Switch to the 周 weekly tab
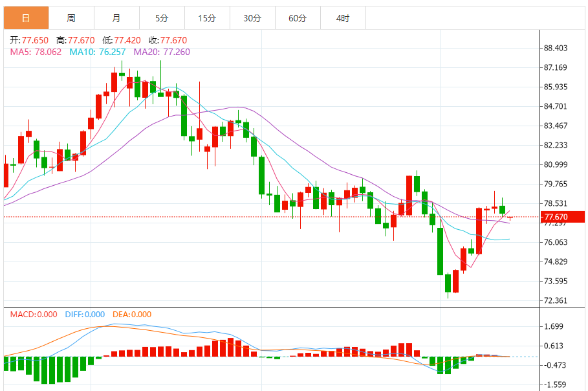The width and height of the screenshot is (588, 391). [x=71, y=17]
